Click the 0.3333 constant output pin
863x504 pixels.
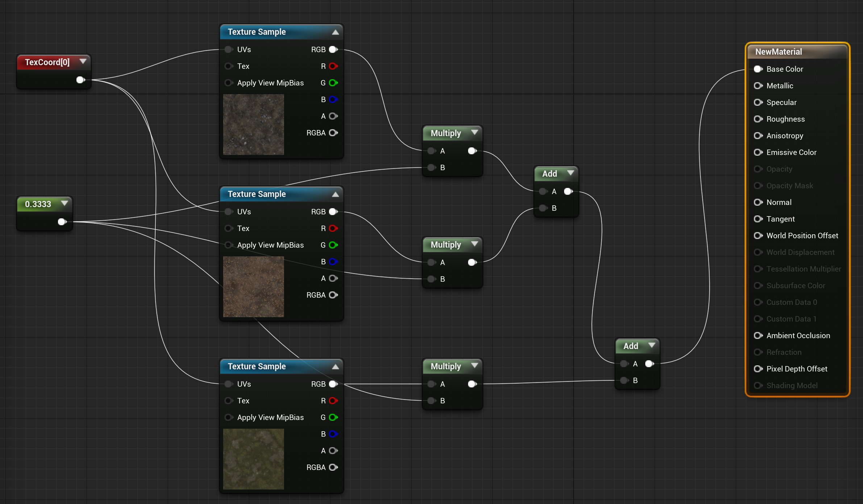point(62,222)
